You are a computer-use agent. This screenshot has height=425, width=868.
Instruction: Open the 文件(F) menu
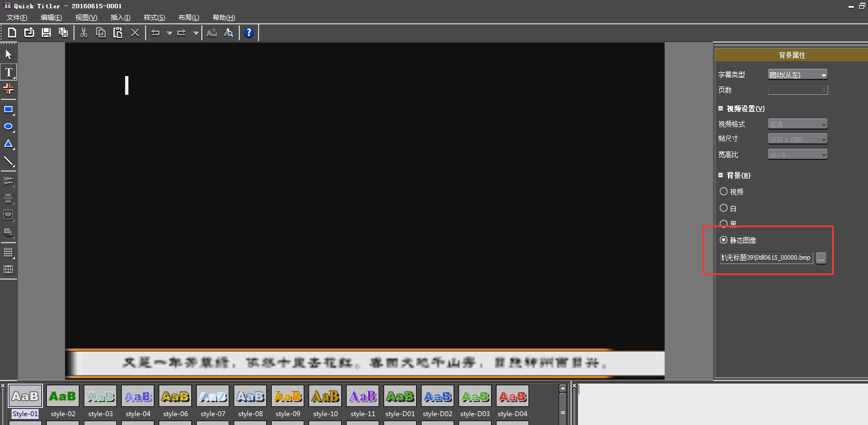[17, 18]
